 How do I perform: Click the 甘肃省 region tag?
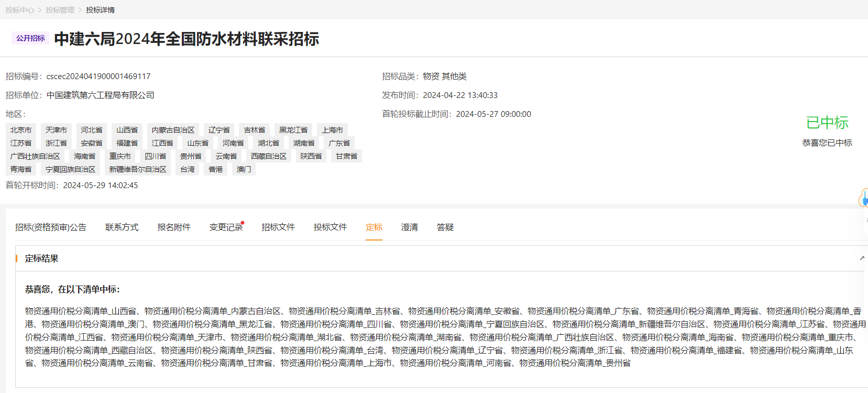[x=347, y=156]
